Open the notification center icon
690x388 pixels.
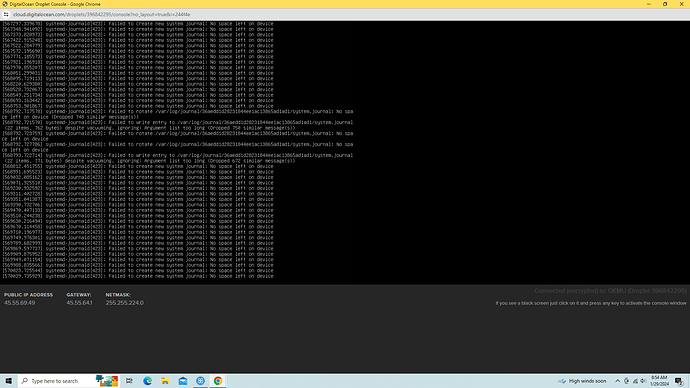click(679, 381)
